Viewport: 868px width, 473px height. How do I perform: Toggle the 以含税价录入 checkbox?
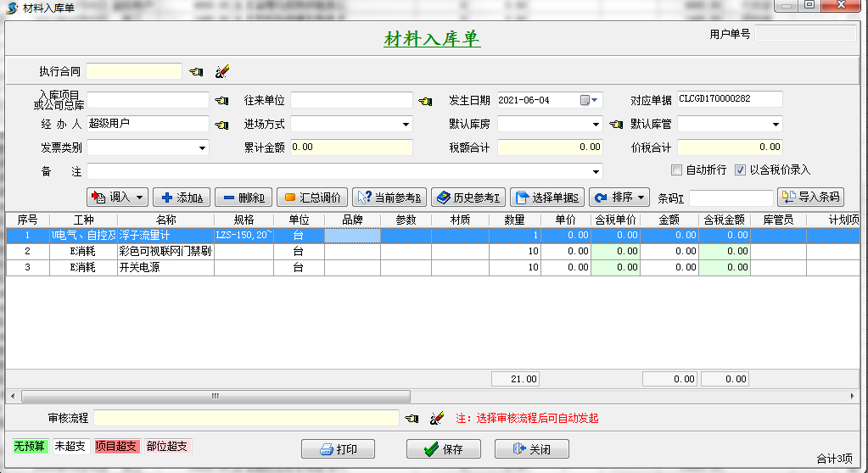click(740, 170)
